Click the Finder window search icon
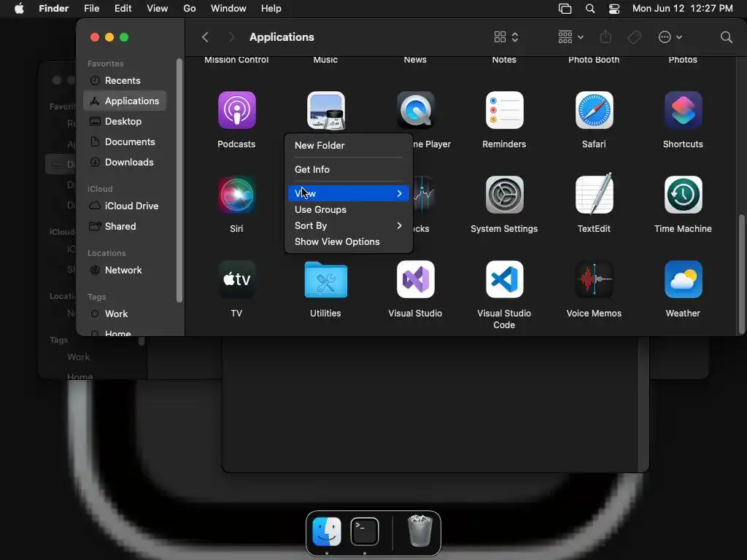747x560 pixels. [726, 37]
